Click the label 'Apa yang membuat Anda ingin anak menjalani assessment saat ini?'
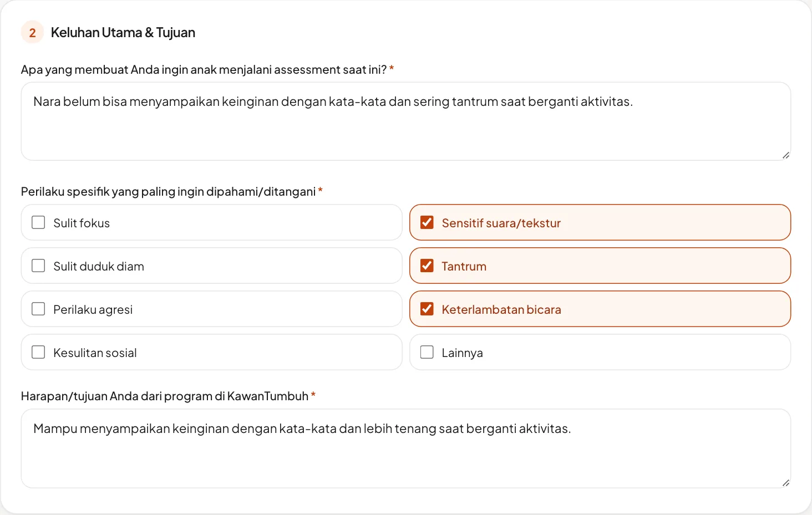The height and width of the screenshot is (515, 812). pyautogui.click(x=204, y=69)
